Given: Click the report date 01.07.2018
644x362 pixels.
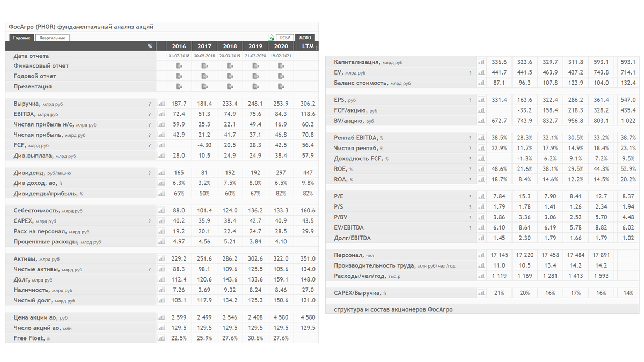Looking at the screenshot, I should 179,56.
